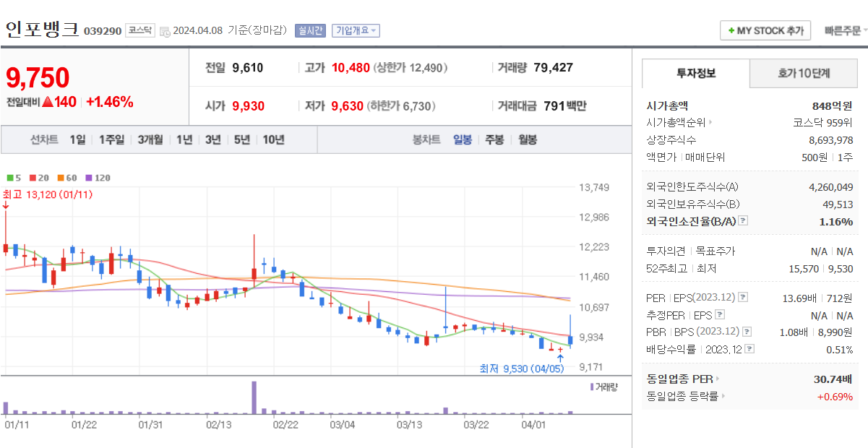Viewport: 868px width, 448px height.
Task: Click the 최고 13,120 (01/11) chart marker
Action: (x=48, y=194)
